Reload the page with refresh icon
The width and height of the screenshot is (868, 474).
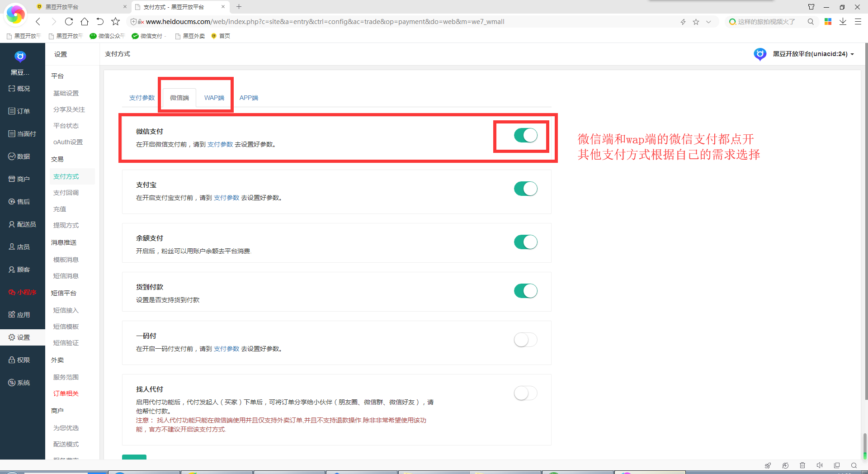69,21
